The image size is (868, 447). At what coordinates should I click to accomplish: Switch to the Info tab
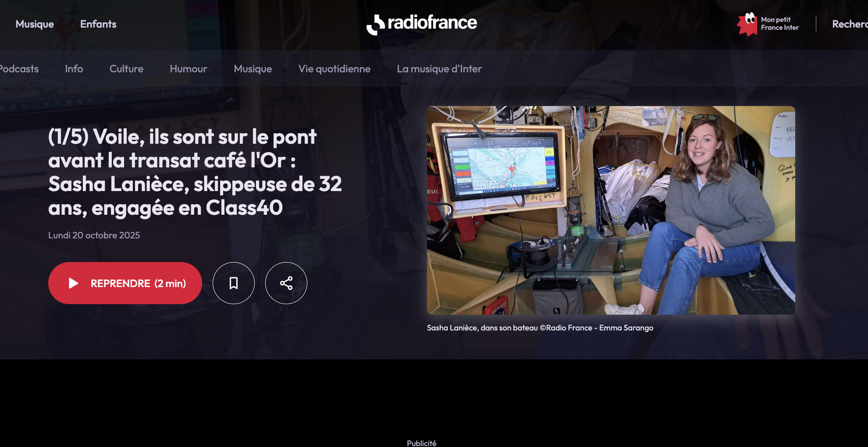(x=74, y=69)
